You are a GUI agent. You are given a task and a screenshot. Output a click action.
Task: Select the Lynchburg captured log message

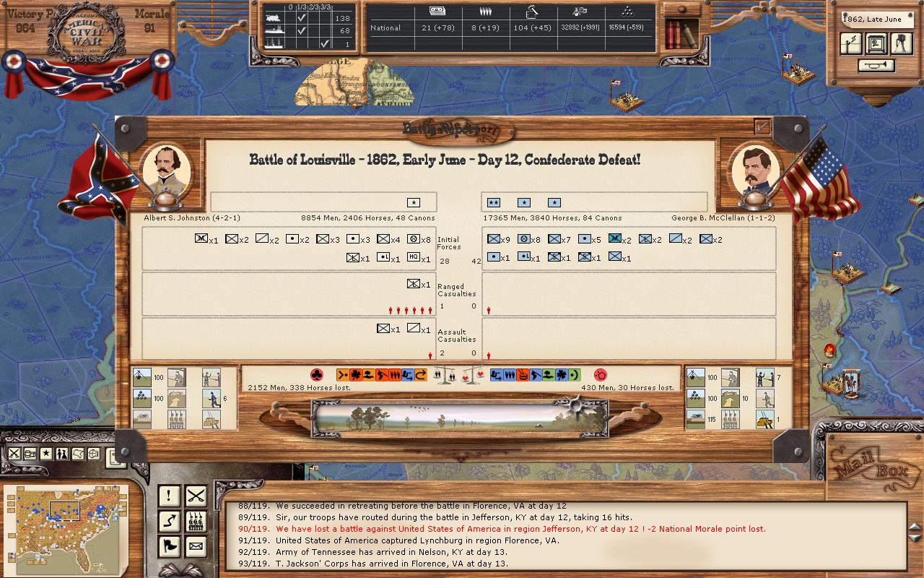click(417, 540)
